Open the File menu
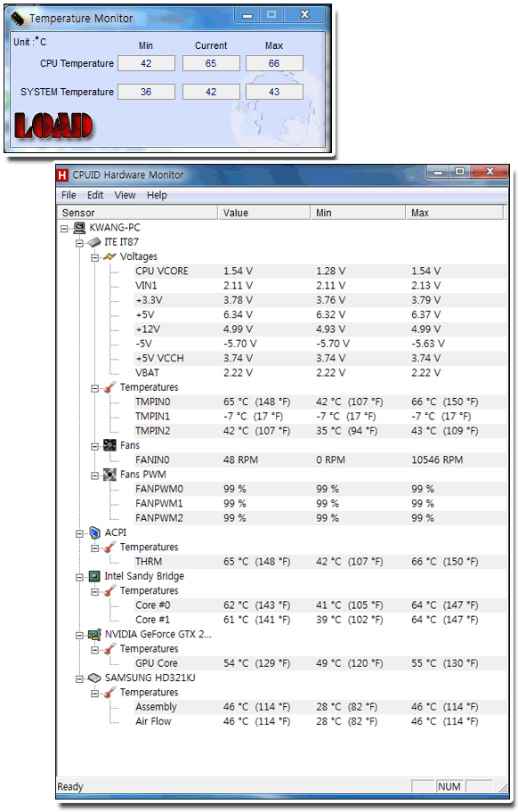The width and height of the screenshot is (518, 812). point(69,195)
